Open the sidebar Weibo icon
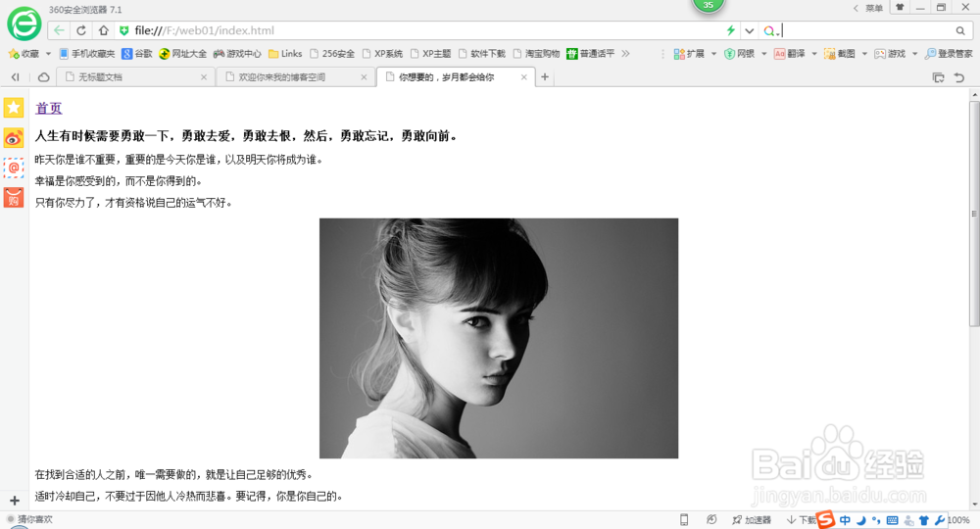Image resolution: width=980 pixels, height=529 pixels. click(x=14, y=137)
